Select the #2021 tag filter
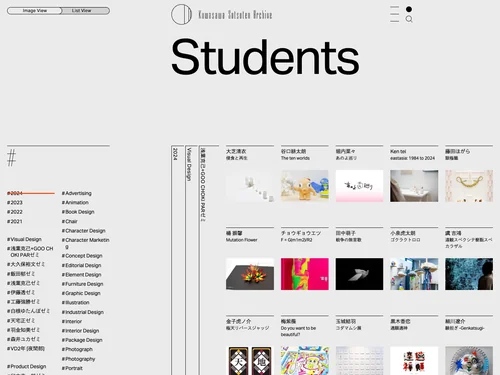Viewport: 500px width, 375px height. [15, 221]
